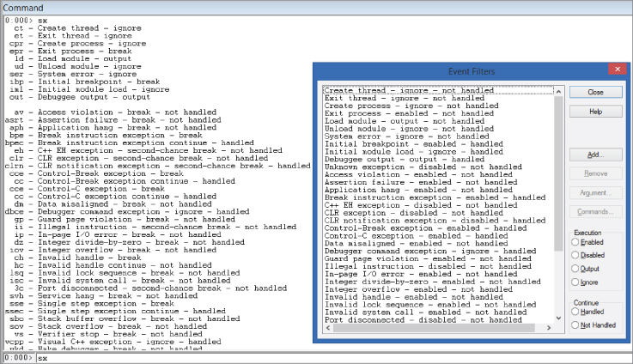Select the Handled continue radio button

587,312
